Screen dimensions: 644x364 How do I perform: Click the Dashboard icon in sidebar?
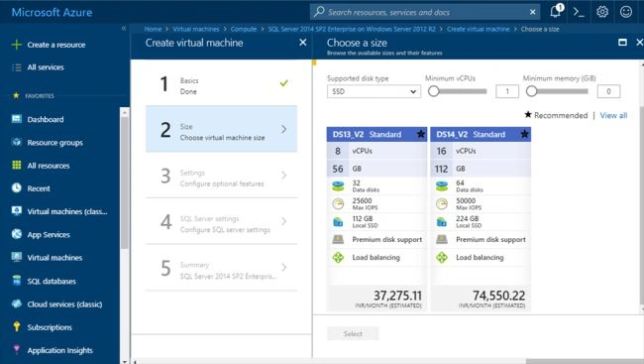tap(17, 119)
